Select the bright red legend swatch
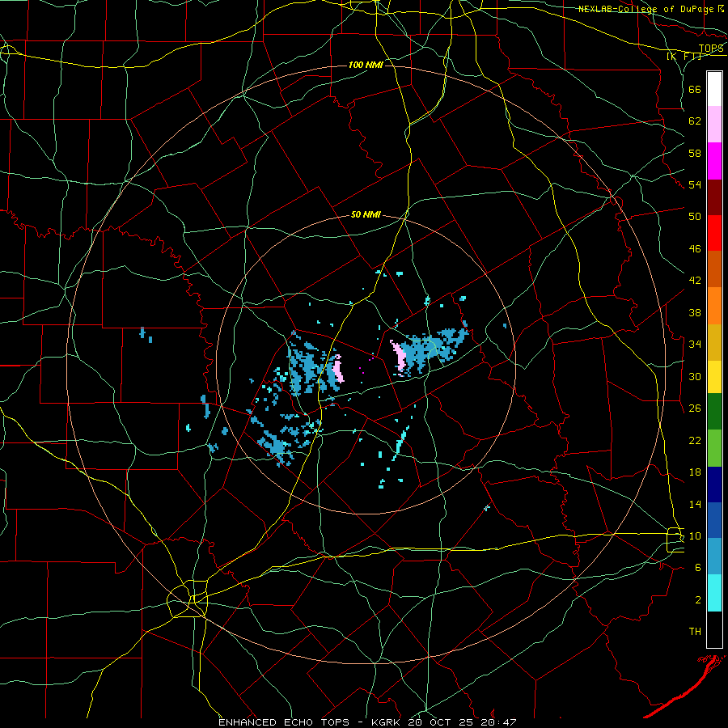The width and height of the screenshot is (728, 728). [x=714, y=233]
